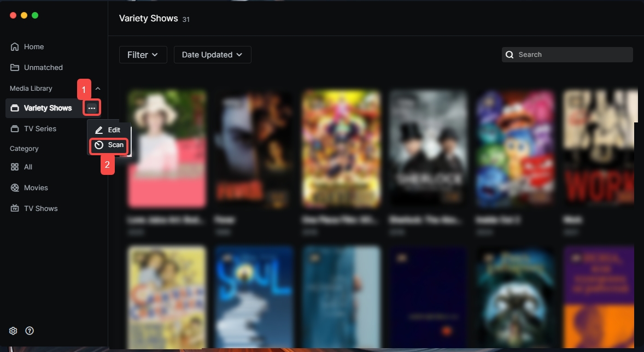This screenshot has height=352, width=644.
Task: Click the search magnifier icon
Action: 510,55
